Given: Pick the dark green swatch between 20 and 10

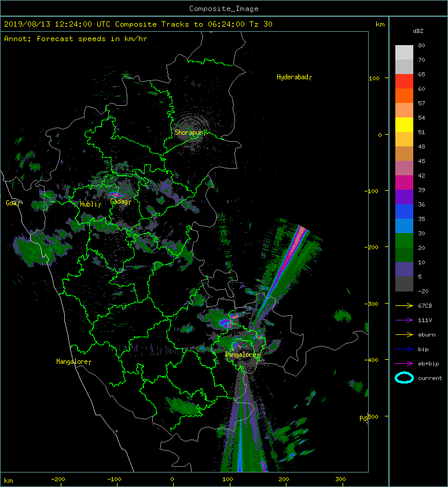Looking at the screenshot, I should point(404,254).
